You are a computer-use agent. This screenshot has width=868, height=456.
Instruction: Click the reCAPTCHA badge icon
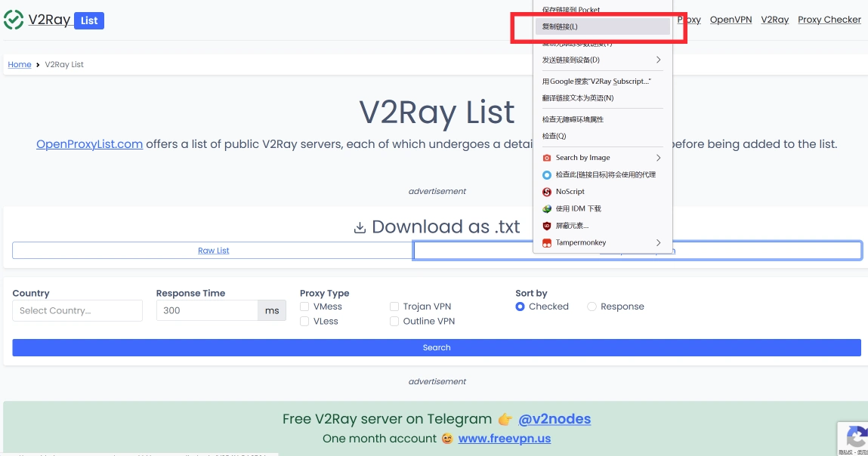click(x=855, y=437)
